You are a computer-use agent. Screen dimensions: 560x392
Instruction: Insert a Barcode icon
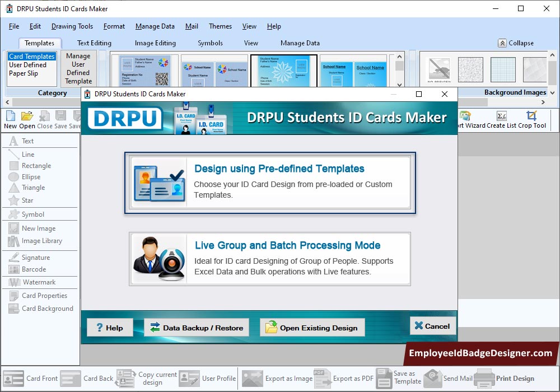(x=13, y=269)
